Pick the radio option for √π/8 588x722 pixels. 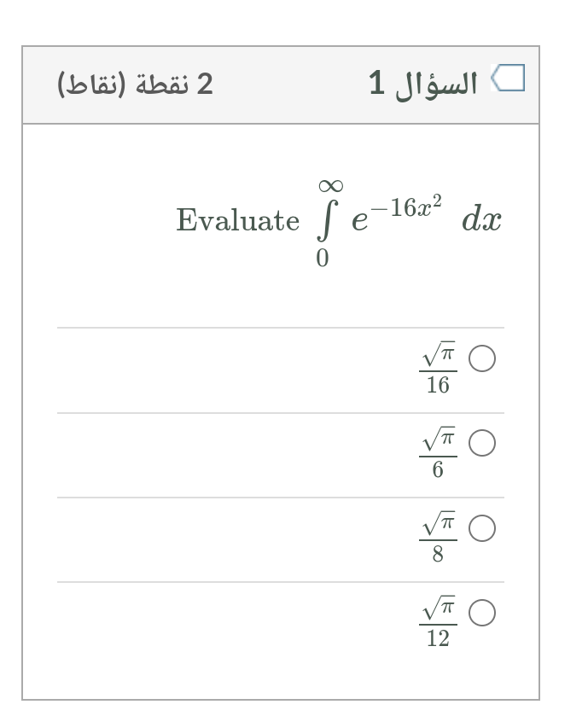[x=482, y=527]
